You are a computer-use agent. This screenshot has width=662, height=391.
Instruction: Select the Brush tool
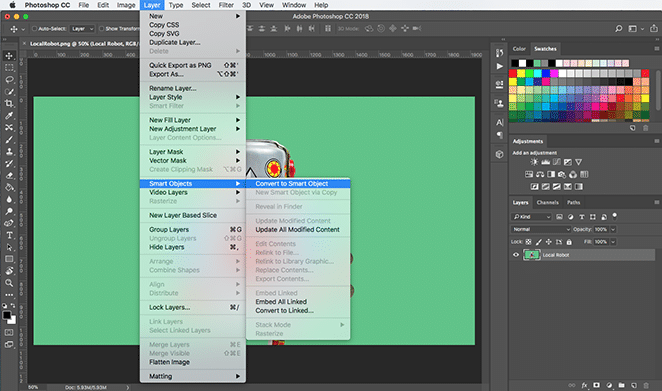9,139
